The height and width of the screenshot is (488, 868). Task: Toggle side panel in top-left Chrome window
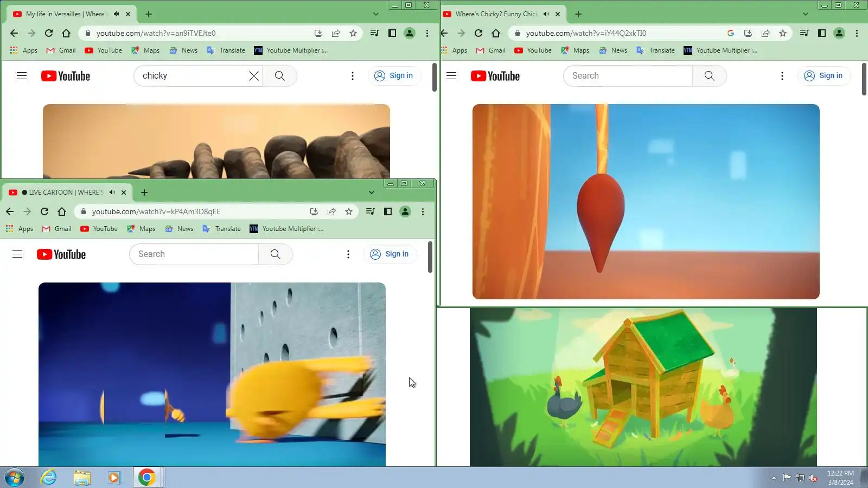coord(392,33)
